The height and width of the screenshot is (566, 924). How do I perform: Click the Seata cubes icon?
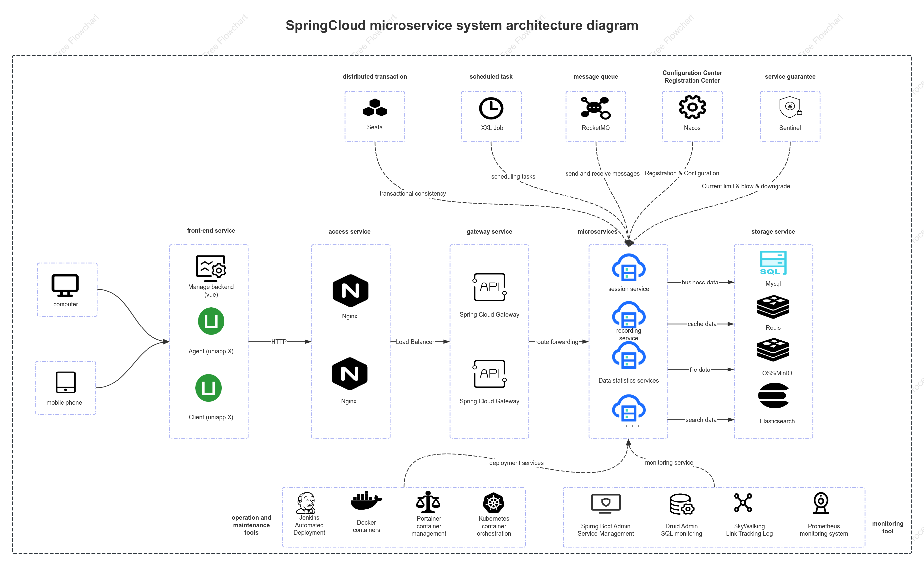tap(375, 108)
